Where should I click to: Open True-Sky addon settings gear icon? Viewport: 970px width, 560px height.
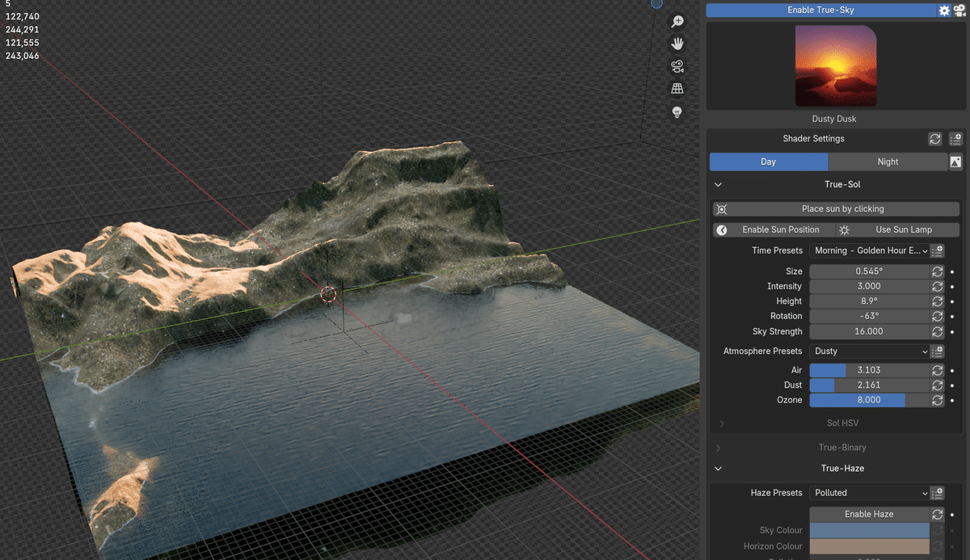[x=943, y=10]
